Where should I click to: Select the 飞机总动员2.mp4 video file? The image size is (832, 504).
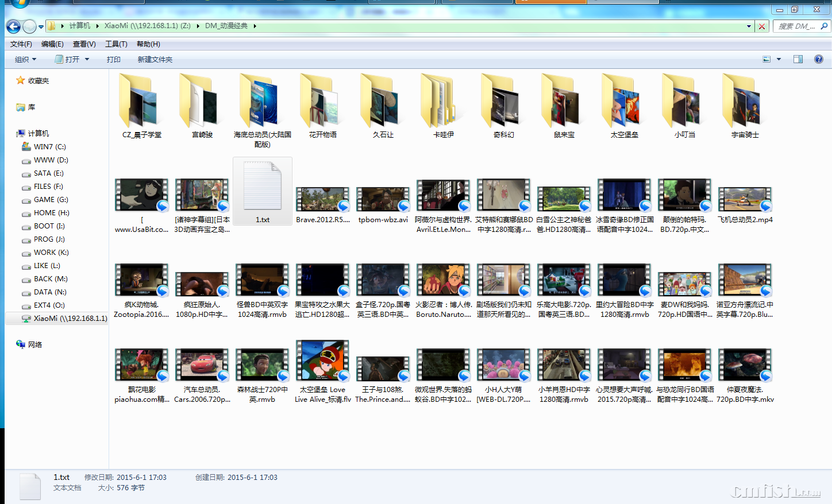pyautogui.click(x=745, y=201)
